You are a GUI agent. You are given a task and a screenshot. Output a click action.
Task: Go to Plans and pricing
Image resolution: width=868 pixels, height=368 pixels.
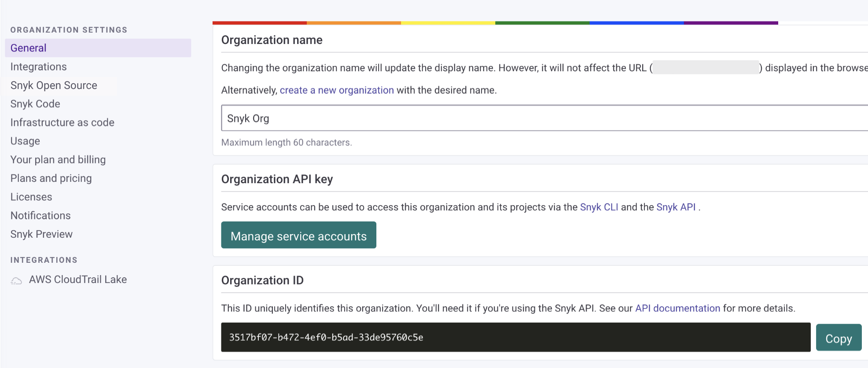click(x=51, y=178)
